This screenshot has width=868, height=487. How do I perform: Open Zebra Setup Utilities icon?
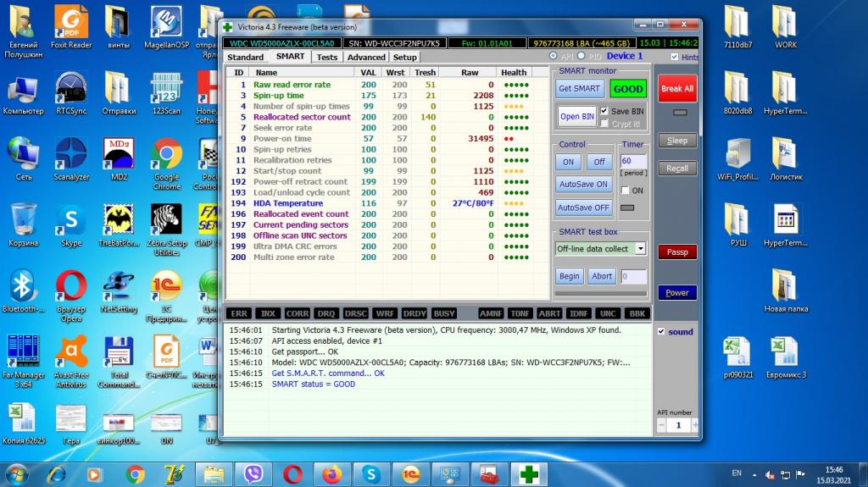click(167, 230)
